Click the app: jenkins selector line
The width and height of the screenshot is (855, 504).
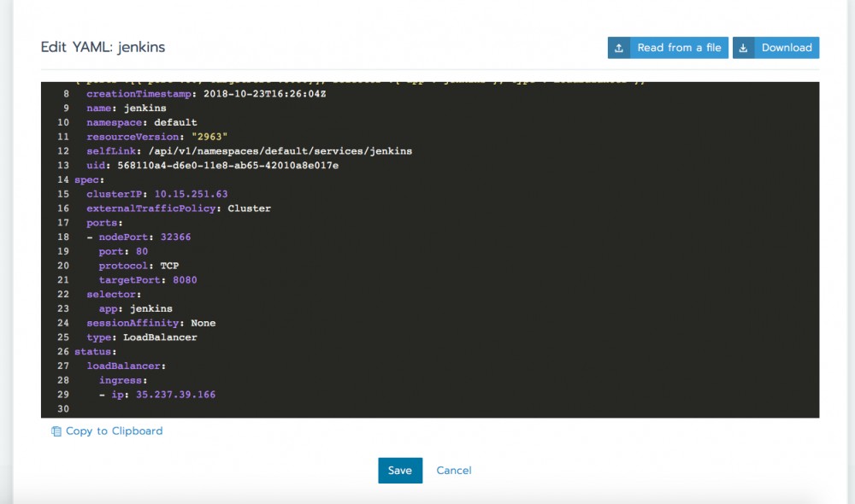pos(137,308)
